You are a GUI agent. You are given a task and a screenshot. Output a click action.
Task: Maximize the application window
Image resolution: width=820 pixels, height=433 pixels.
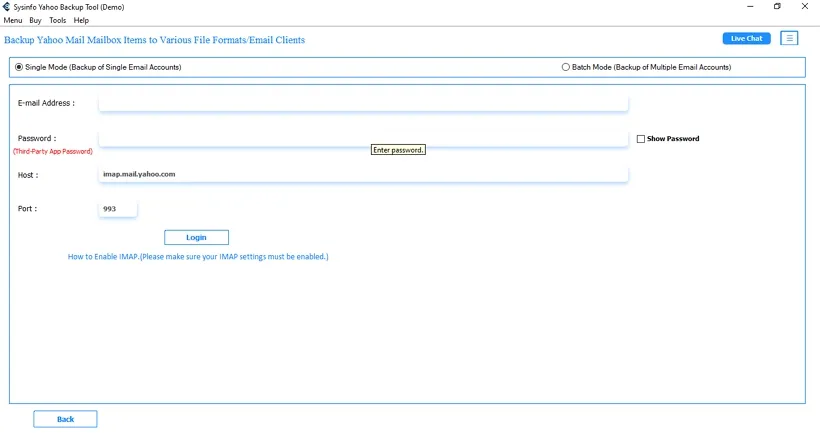click(777, 6)
